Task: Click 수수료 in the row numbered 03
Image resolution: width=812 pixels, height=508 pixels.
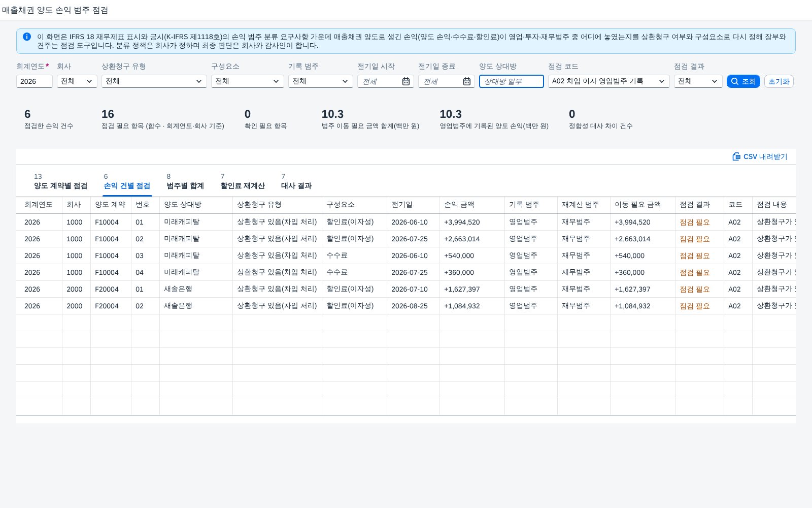Action: (337, 256)
